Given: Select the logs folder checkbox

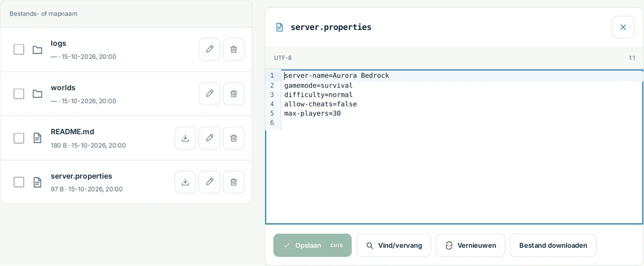Looking at the screenshot, I should tap(19, 49).
